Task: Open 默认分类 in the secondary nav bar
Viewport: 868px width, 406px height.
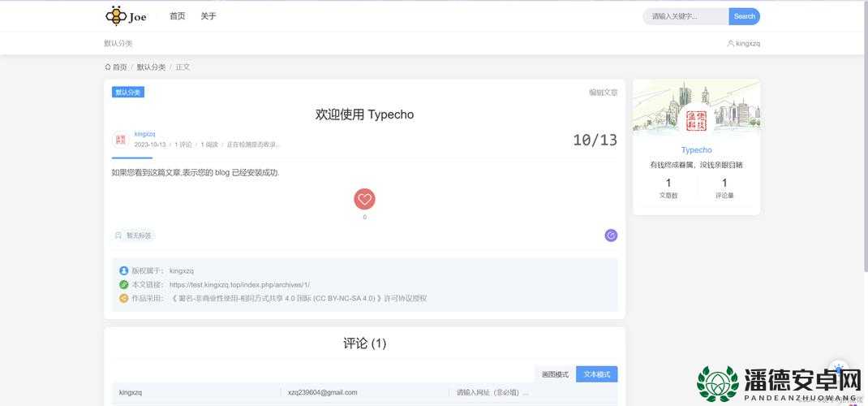Action: tap(118, 43)
